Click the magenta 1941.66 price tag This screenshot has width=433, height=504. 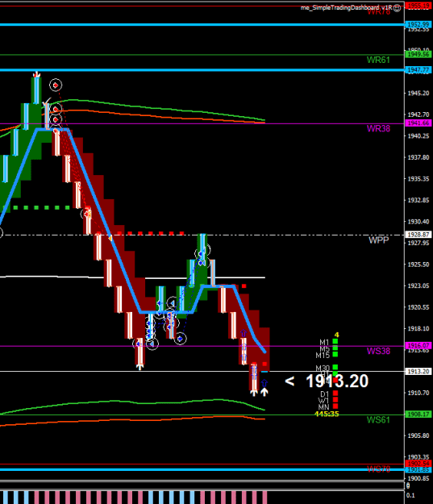418,123
